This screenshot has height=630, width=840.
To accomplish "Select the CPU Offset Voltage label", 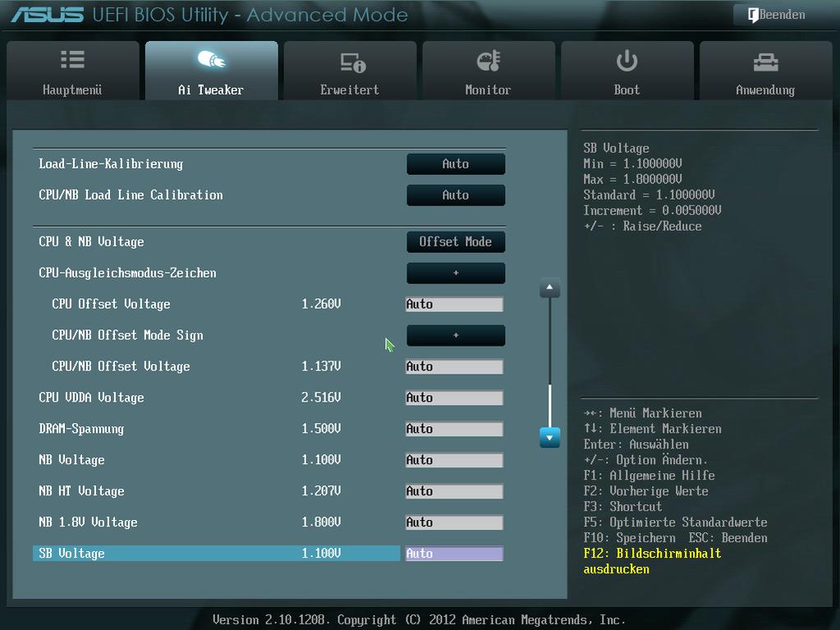I will pyautogui.click(x=111, y=304).
